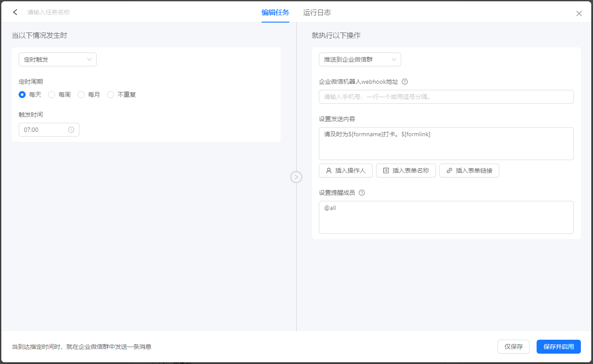Click the 07:00 trigger time field
The height and width of the screenshot is (364, 593).
(x=49, y=130)
